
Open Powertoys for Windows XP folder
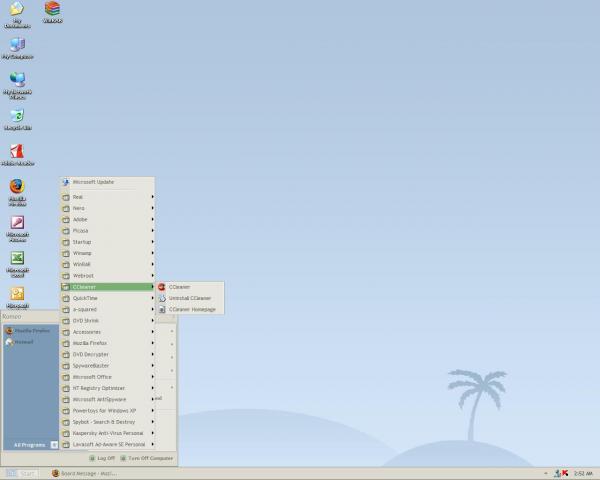point(108,411)
